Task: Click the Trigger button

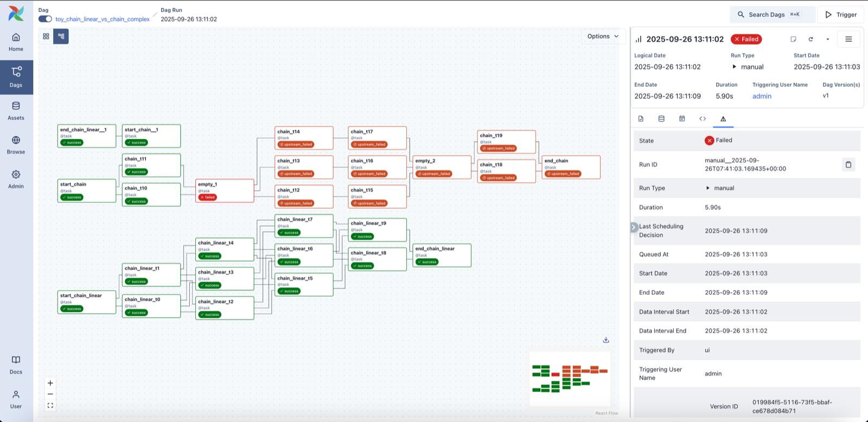Action: [841, 15]
